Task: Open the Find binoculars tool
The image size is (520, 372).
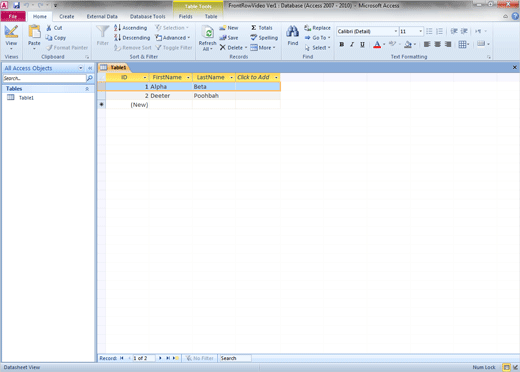Action: (292, 35)
